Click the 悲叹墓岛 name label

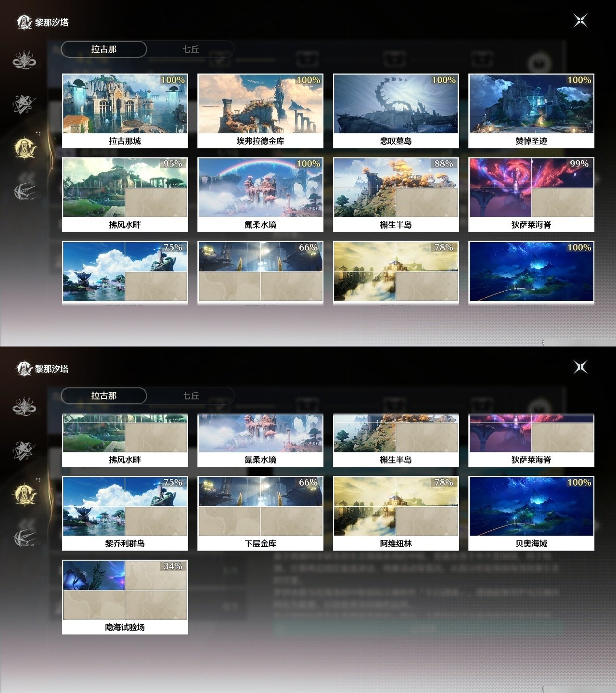[x=396, y=141]
